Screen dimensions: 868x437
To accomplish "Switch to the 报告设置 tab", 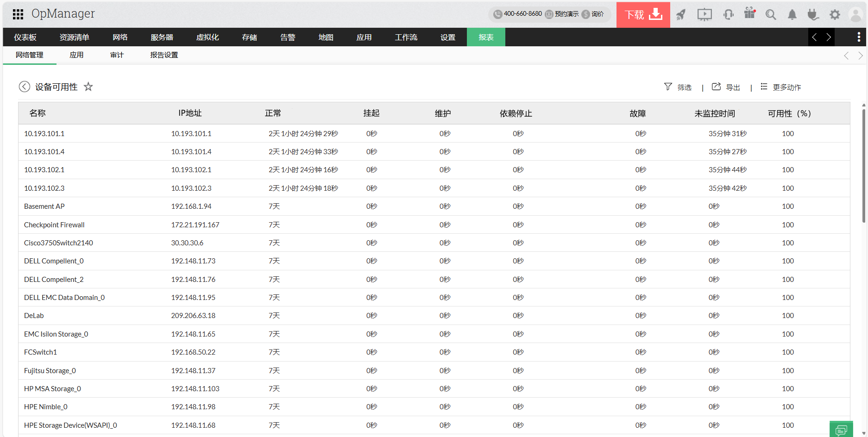I will (x=164, y=55).
